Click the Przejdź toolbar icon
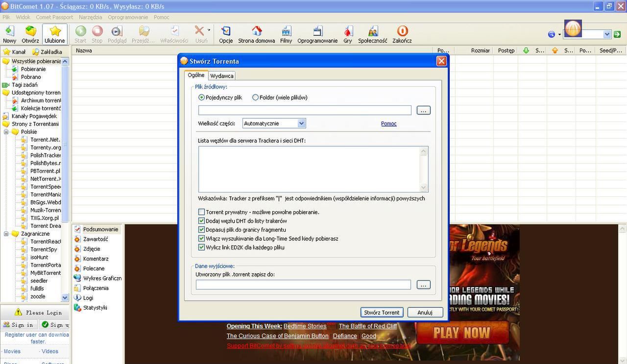 (144, 34)
